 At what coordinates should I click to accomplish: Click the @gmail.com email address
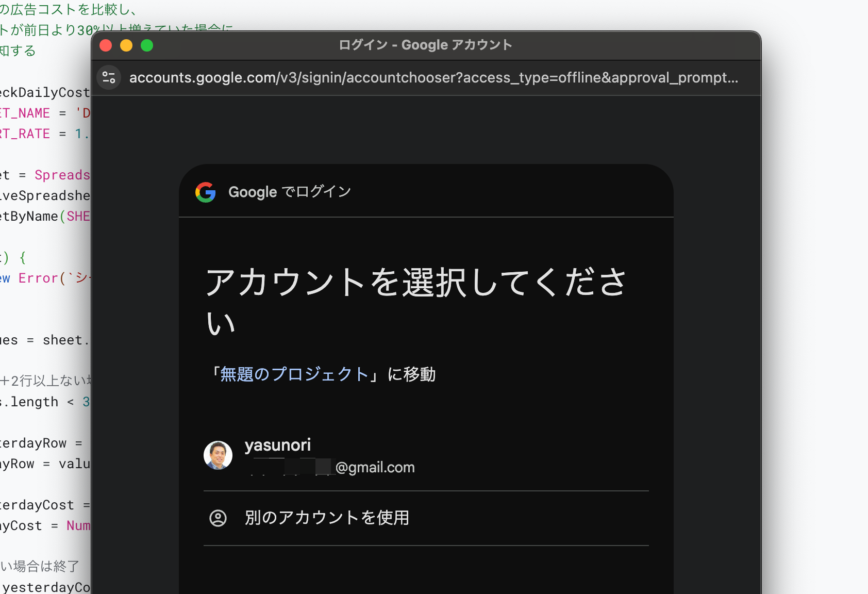375,467
